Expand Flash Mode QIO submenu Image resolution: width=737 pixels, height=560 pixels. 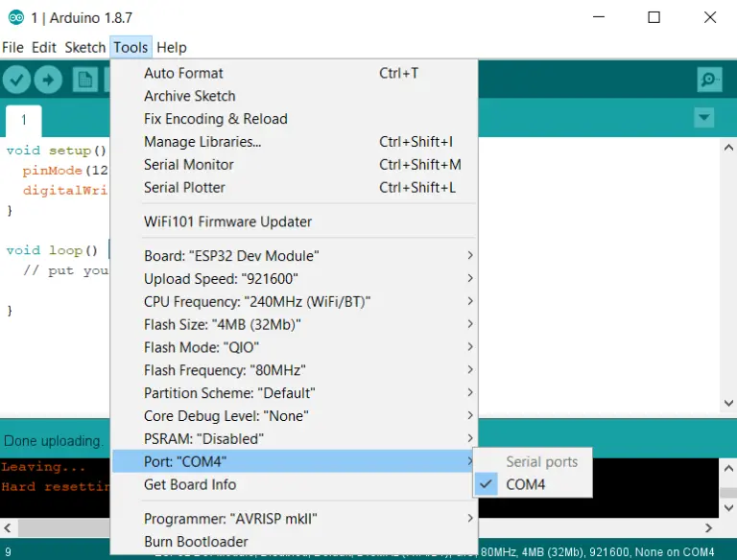click(x=295, y=347)
